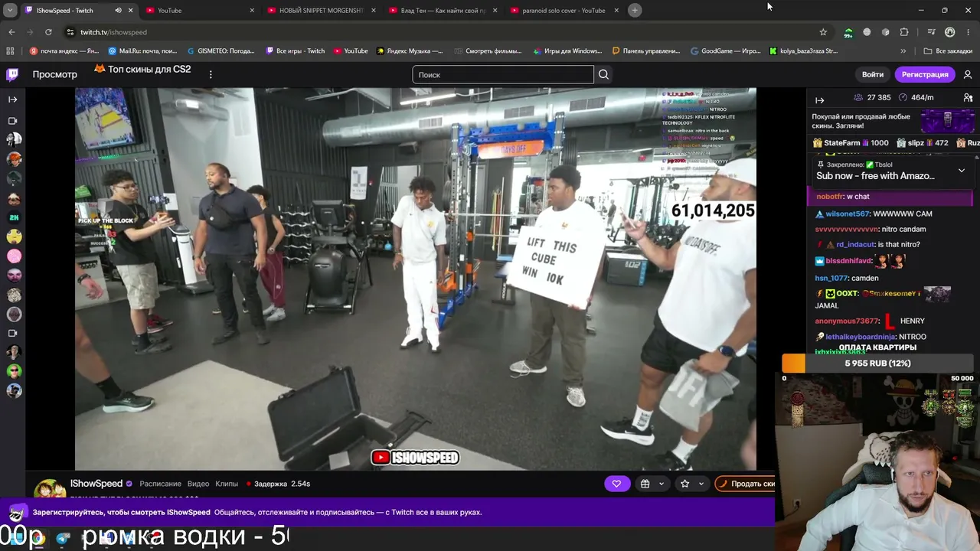Open the "Топ скины для CS2" link

click(x=142, y=69)
